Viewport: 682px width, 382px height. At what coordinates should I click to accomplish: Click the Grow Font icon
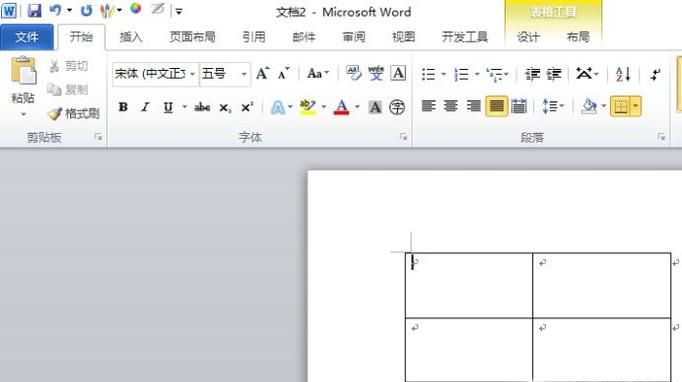click(262, 74)
